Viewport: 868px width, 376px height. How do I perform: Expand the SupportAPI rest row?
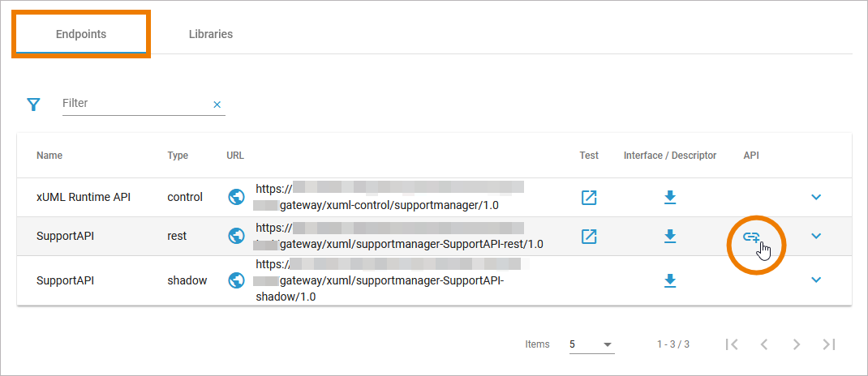816,236
